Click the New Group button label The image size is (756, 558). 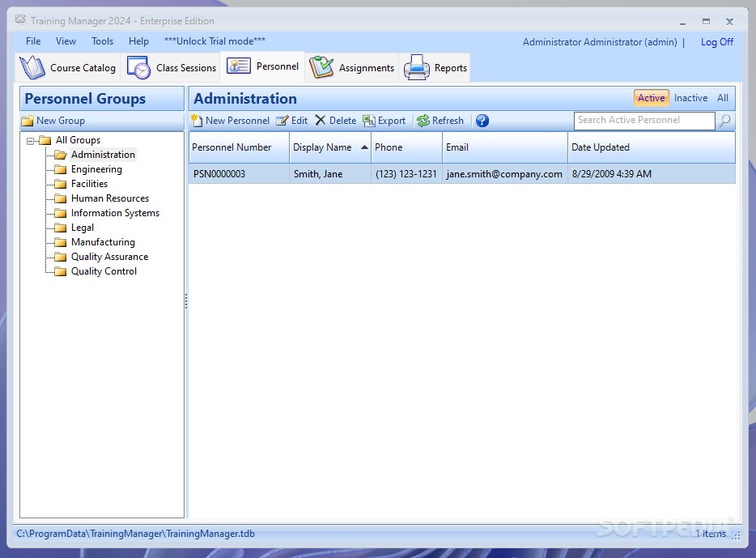(60, 121)
